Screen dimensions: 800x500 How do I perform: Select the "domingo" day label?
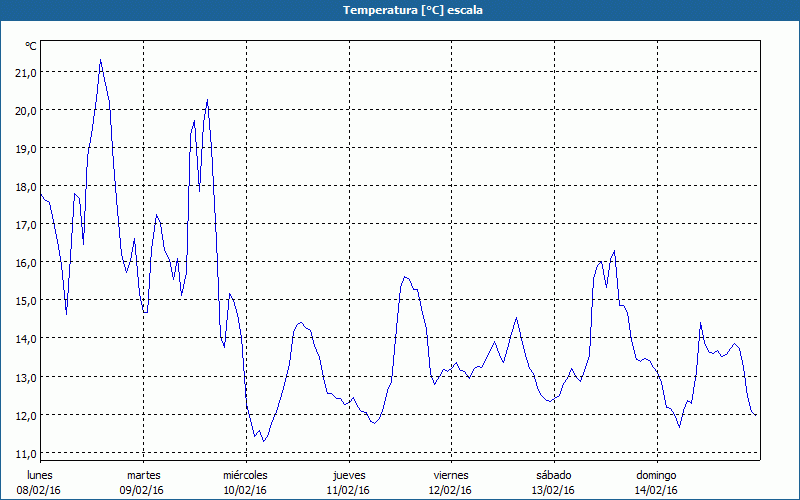click(657, 474)
